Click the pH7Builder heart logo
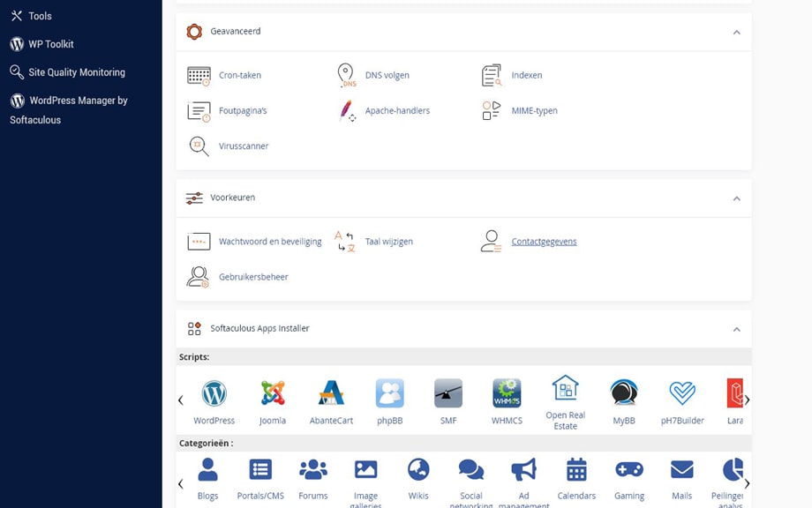The height and width of the screenshot is (508, 812). [682, 392]
